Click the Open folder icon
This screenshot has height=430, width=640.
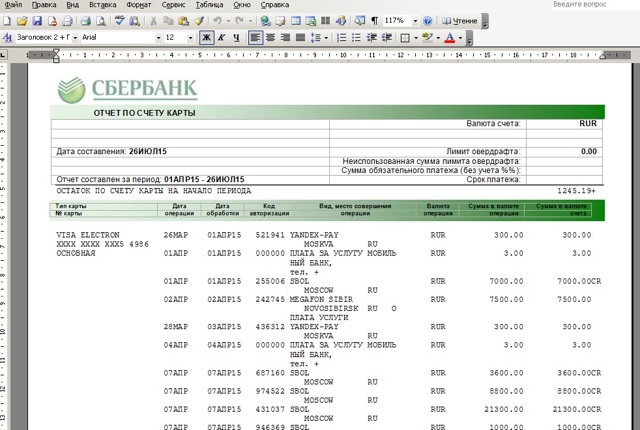(x=22, y=21)
